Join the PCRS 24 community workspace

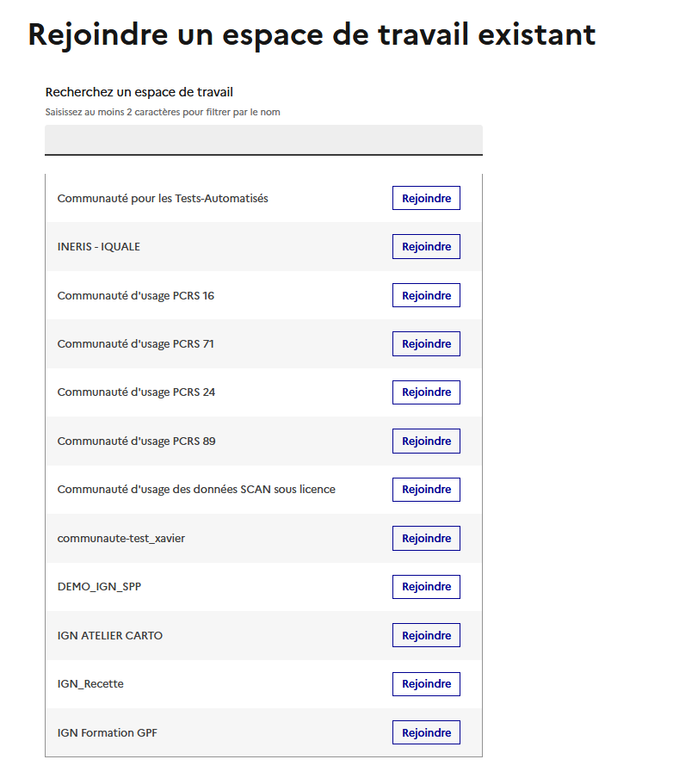(x=426, y=392)
